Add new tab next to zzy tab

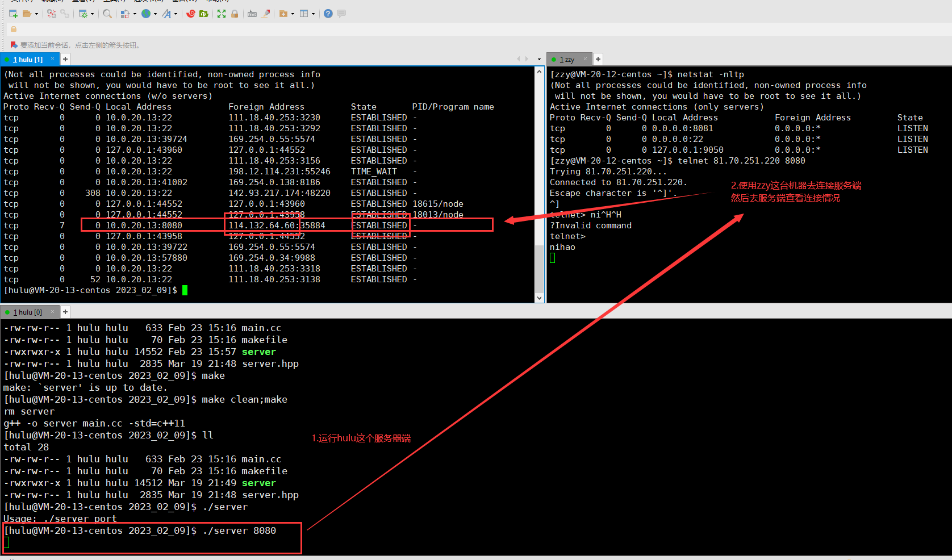[598, 59]
